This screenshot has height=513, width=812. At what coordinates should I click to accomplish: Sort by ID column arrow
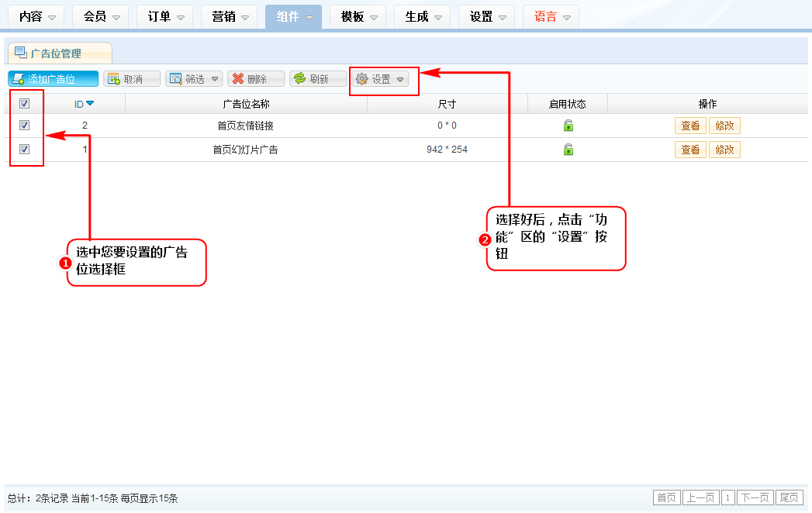(x=90, y=104)
